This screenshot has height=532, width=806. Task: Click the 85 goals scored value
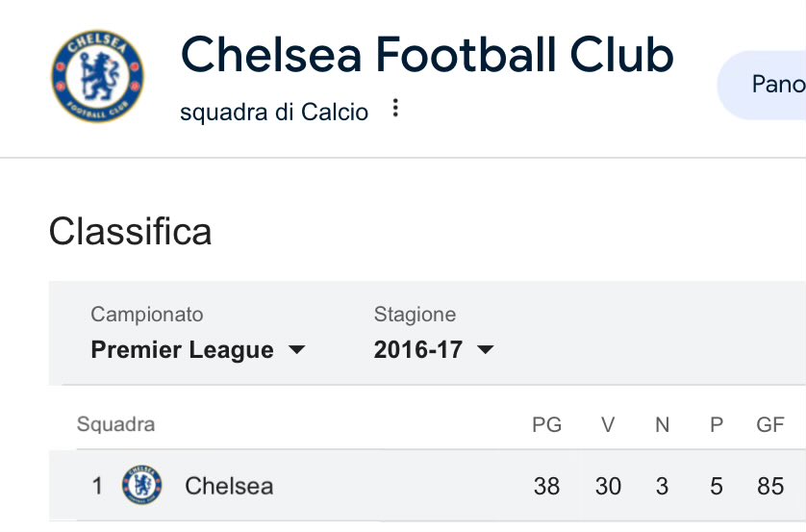tap(770, 486)
